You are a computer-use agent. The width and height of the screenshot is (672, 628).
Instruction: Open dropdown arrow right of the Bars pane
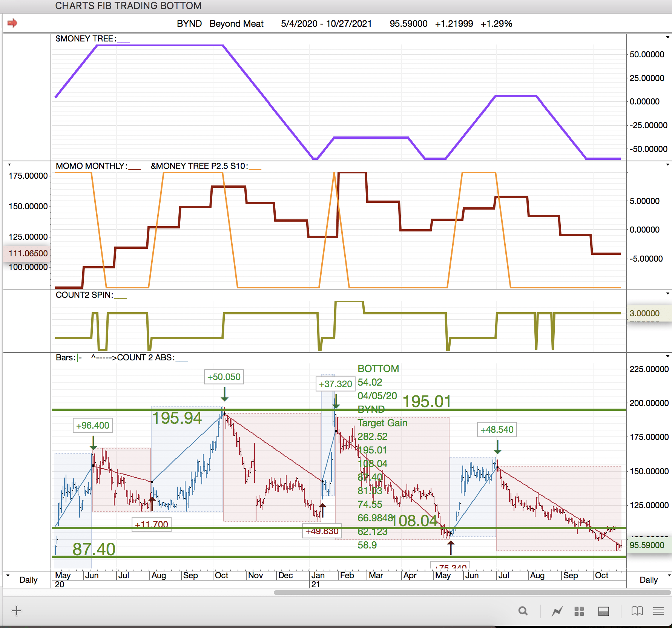[x=667, y=356]
